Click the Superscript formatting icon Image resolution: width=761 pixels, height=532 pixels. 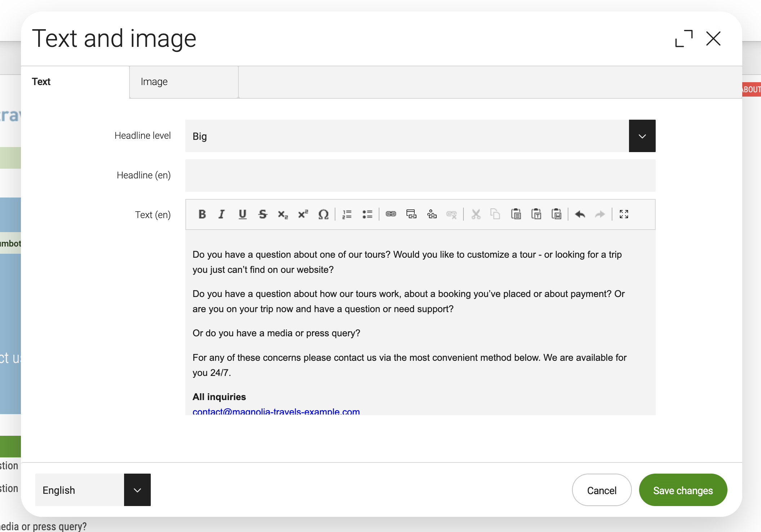(x=303, y=214)
